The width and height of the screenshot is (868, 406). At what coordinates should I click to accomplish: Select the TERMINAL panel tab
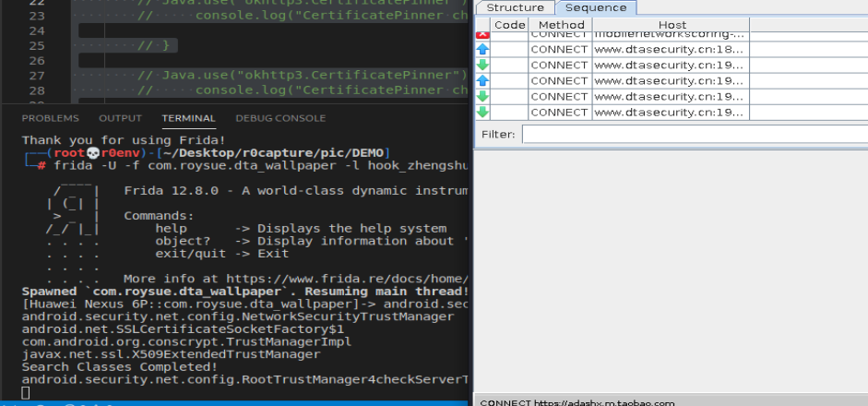[x=189, y=118]
